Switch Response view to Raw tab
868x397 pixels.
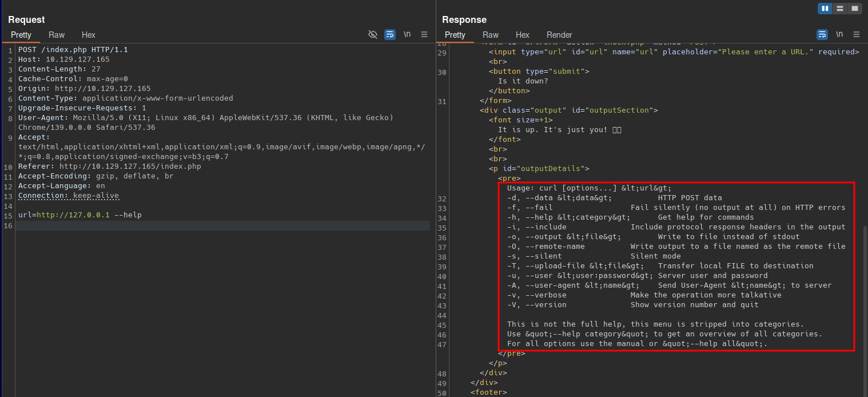491,35
